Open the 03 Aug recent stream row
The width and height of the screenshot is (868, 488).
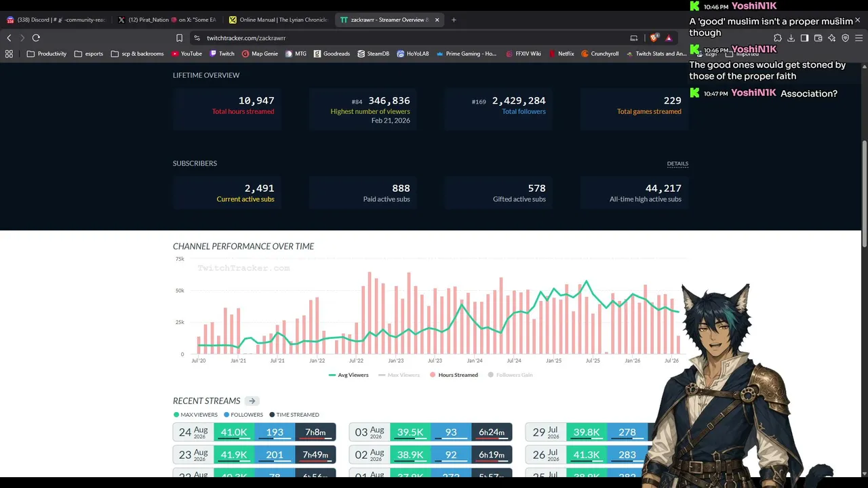click(x=431, y=432)
